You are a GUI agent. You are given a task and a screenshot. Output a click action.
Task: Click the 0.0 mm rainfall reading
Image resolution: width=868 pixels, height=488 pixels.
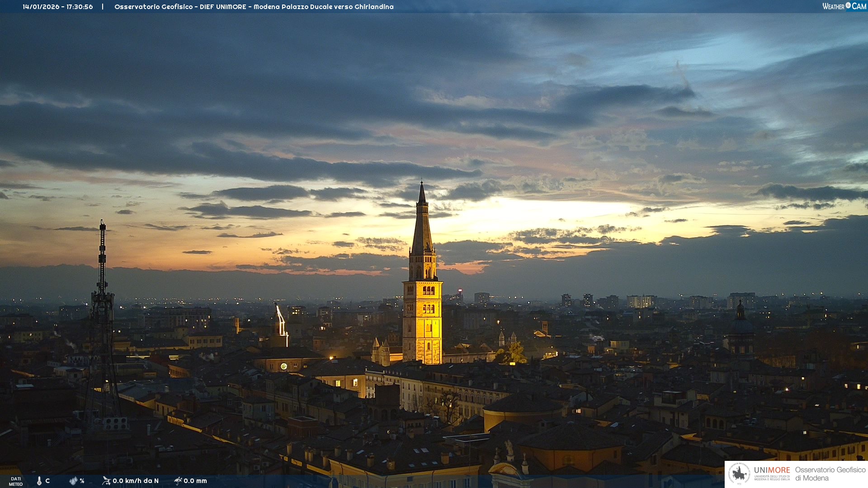[195, 481]
